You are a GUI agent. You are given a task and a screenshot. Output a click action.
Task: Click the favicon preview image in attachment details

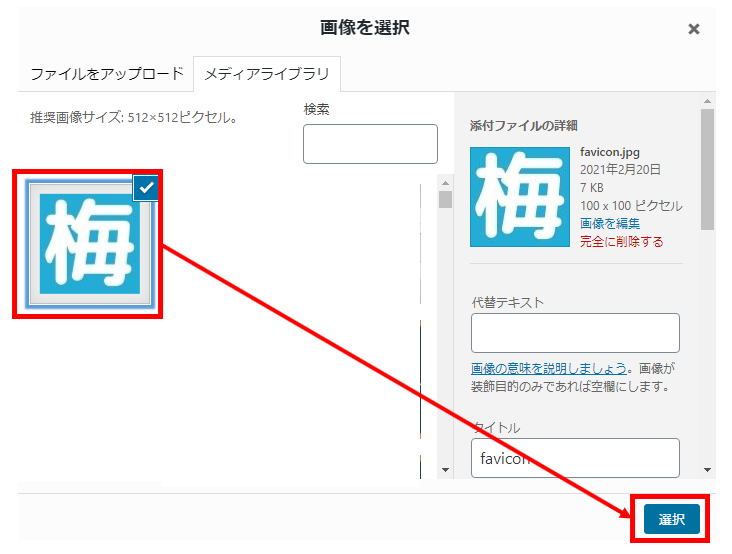(520, 197)
